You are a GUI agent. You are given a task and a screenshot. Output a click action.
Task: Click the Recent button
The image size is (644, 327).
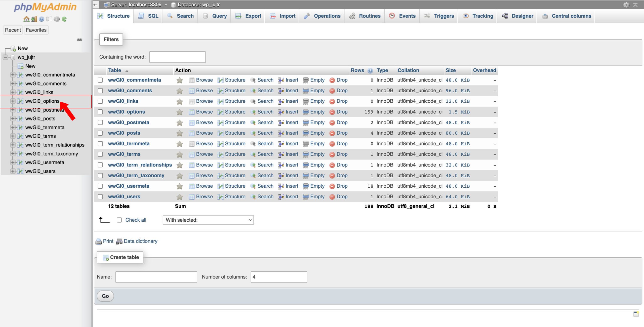[x=13, y=30]
